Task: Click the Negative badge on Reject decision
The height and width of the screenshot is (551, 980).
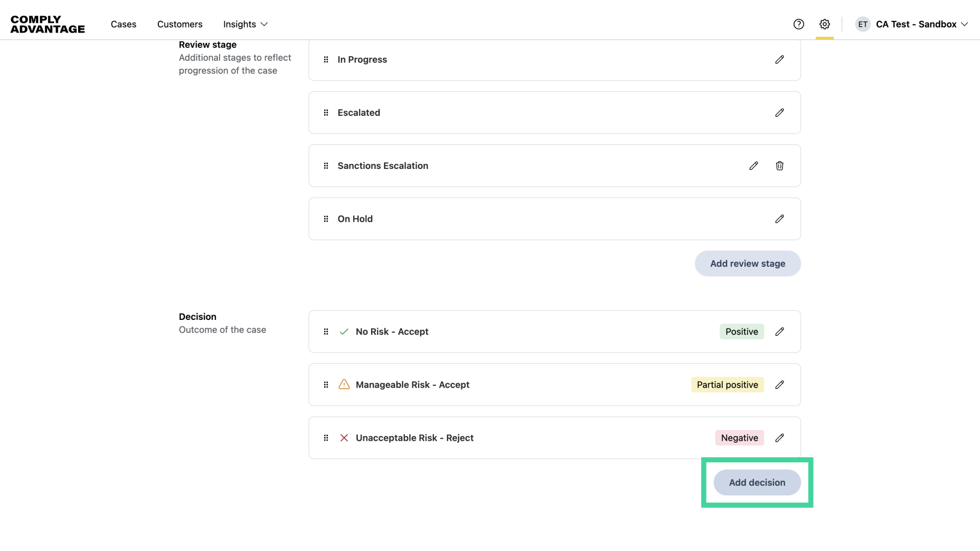Action: 740,438
